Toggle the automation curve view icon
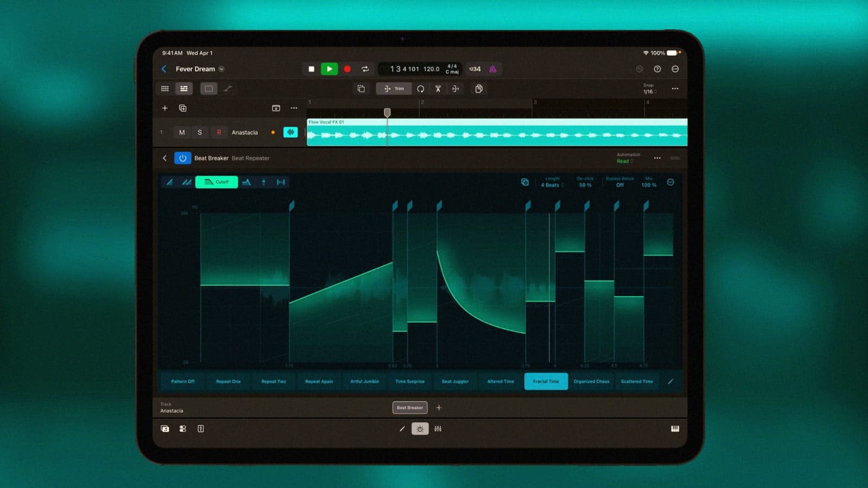Image resolution: width=868 pixels, height=488 pixels. pos(228,88)
